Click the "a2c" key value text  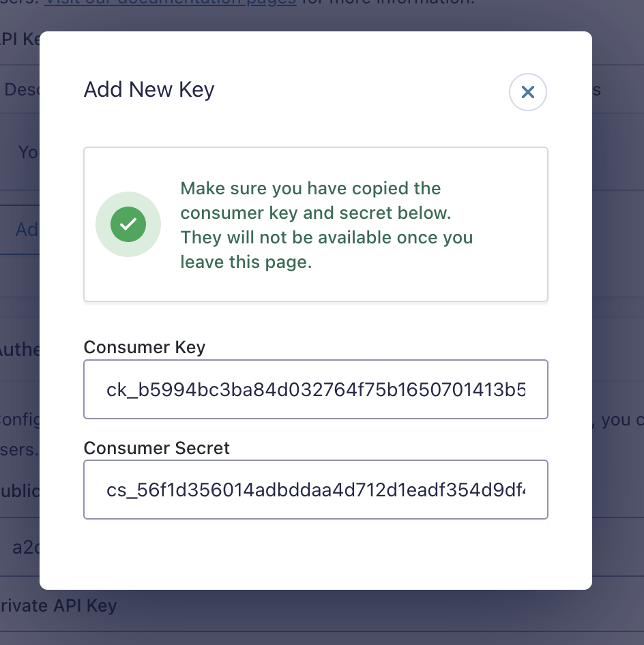pyautogui.click(x=25, y=547)
